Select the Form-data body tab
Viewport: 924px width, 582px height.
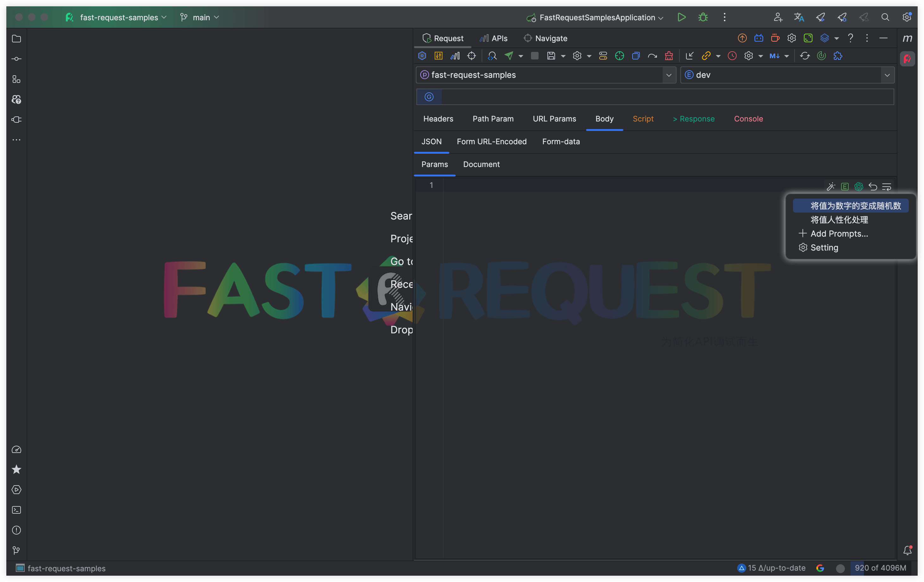tap(561, 142)
